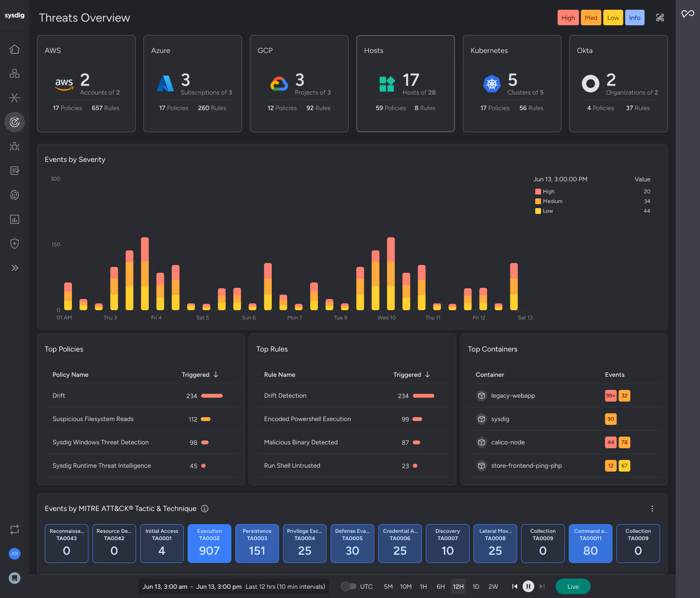Click the legacy-webapp container icon

tap(481, 396)
